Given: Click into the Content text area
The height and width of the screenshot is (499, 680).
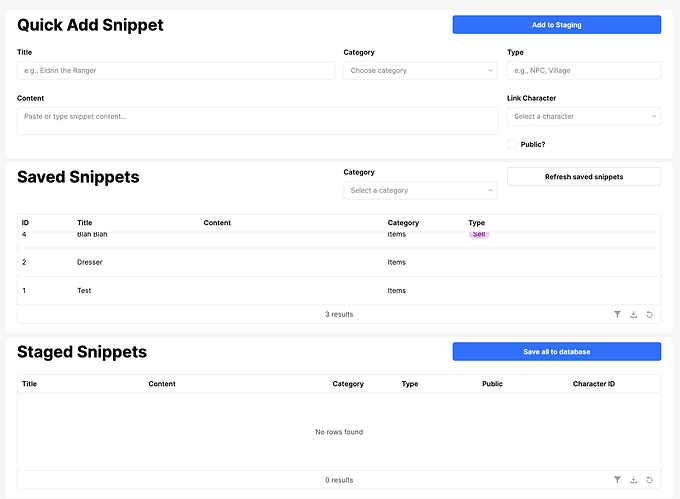Looking at the screenshot, I should click(x=257, y=121).
